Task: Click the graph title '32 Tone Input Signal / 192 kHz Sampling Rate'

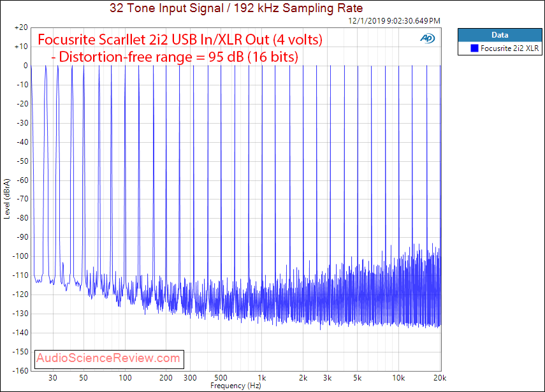Action: [x=236, y=8]
